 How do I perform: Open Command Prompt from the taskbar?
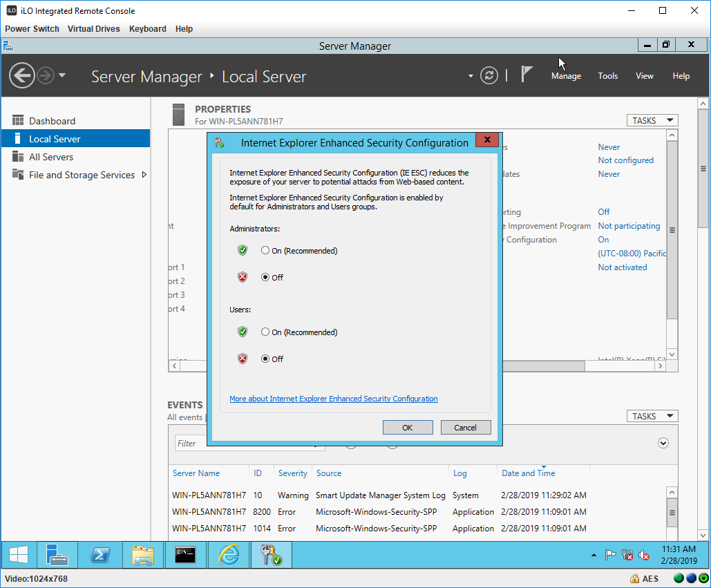tap(185, 555)
